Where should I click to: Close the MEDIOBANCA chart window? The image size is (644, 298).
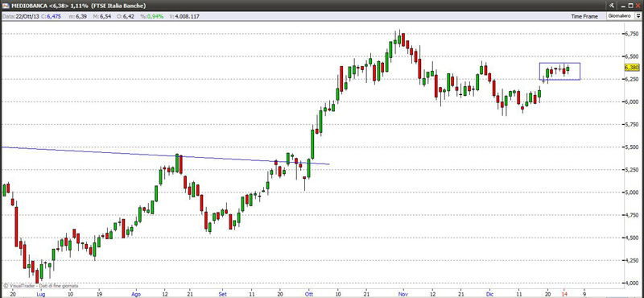tap(638, 6)
